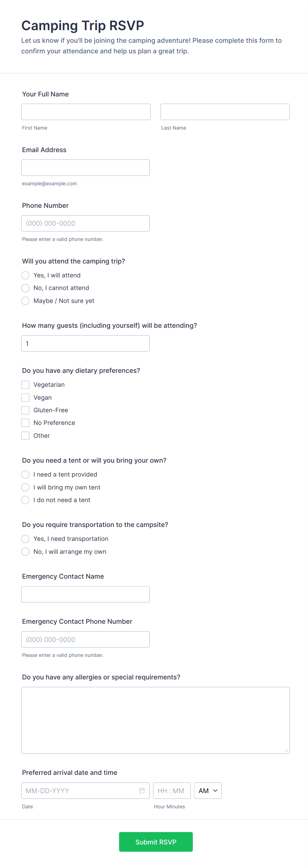
Task: Select 'No, I cannot attend' option
Action: 25,288
